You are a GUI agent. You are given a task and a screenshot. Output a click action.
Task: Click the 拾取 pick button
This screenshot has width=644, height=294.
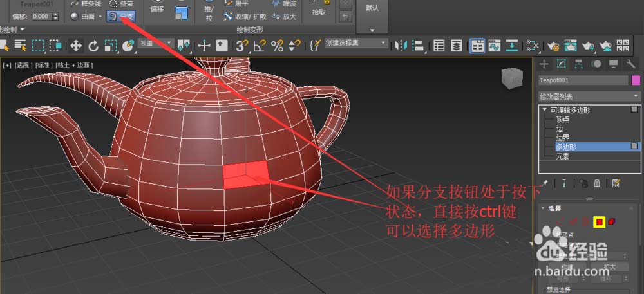(x=319, y=8)
